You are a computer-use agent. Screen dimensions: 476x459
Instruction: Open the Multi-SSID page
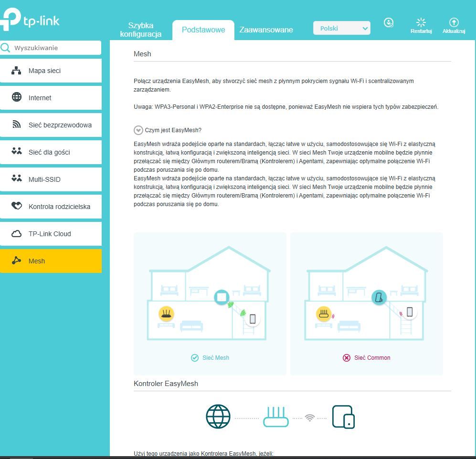pos(51,179)
